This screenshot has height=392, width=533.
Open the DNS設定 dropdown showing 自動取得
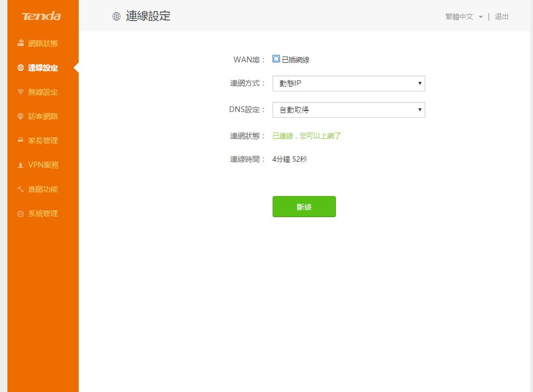coord(349,110)
